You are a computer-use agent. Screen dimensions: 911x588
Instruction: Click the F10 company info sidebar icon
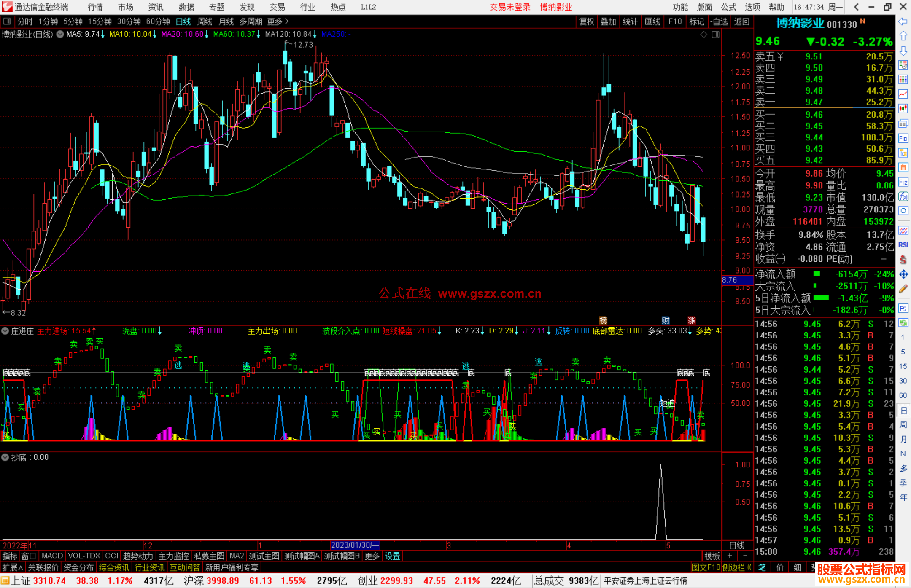click(x=903, y=138)
